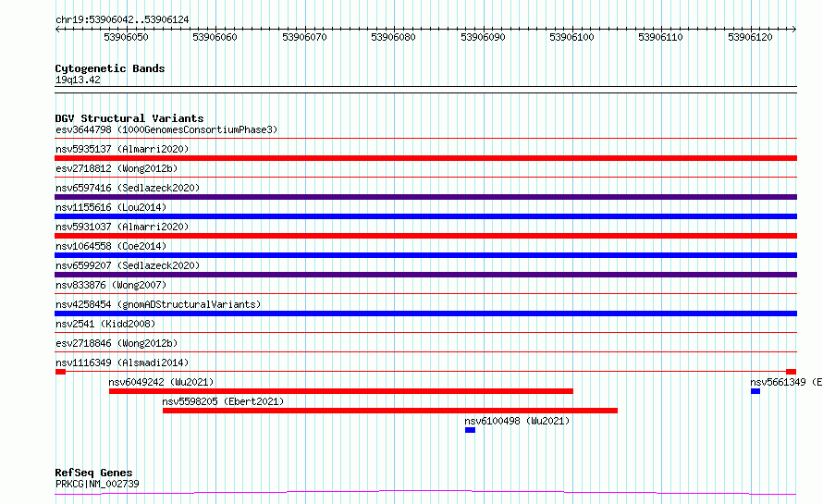Select the red nsv6049242 variant bar
Image resolution: width=823 pixels, height=504 pixels.
[341, 391]
